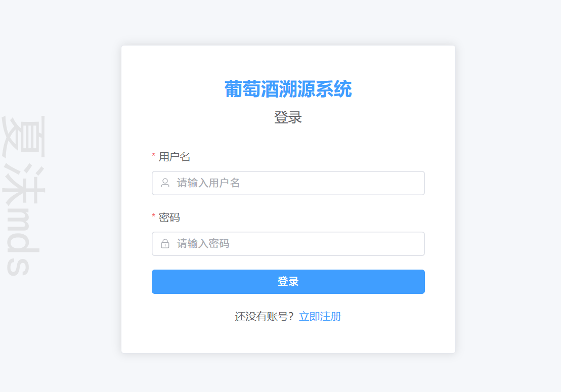Click the user silhouette icon in username field
The height and width of the screenshot is (392, 561).
165,183
